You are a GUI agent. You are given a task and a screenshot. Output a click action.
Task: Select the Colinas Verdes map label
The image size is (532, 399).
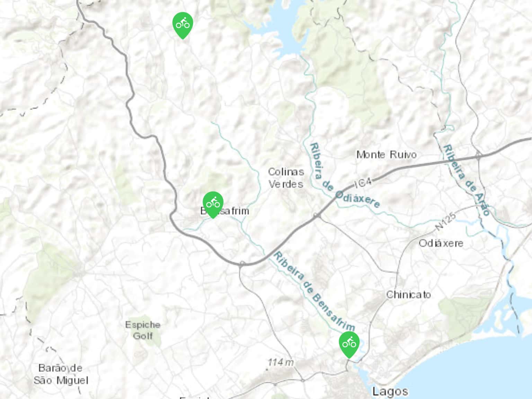[x=286, y=178]
